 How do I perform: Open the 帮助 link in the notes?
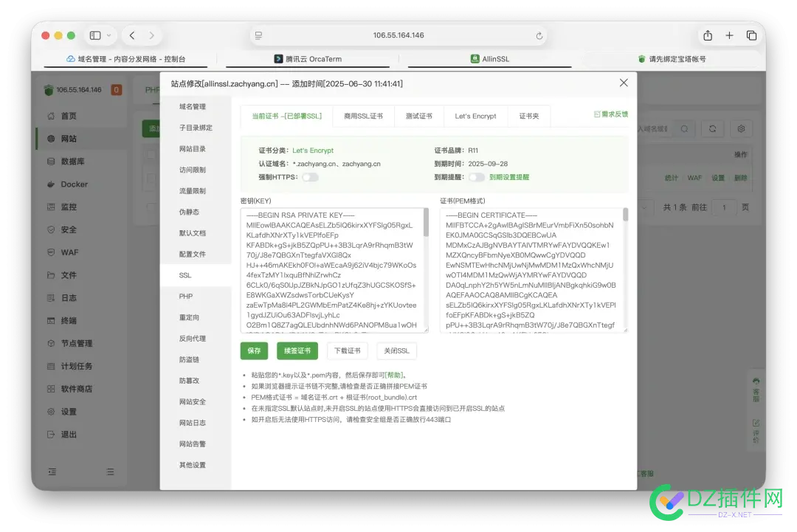coord(394,376)
